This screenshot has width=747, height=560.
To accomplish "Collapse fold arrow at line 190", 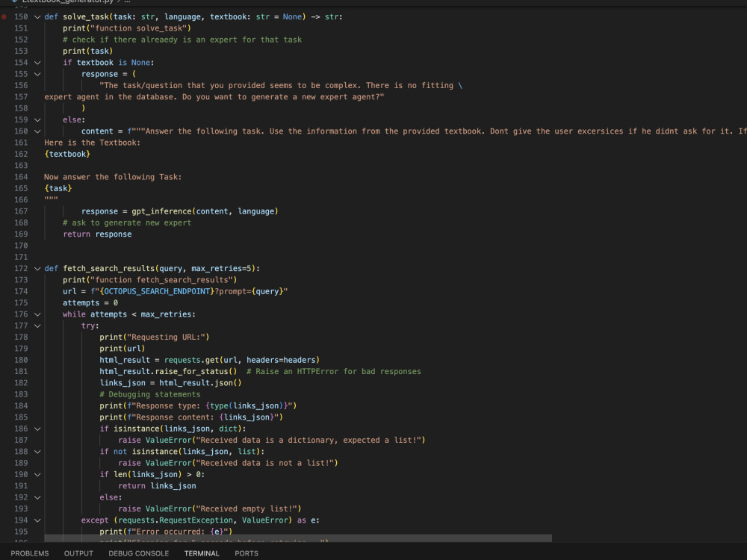I will point(37,474).
